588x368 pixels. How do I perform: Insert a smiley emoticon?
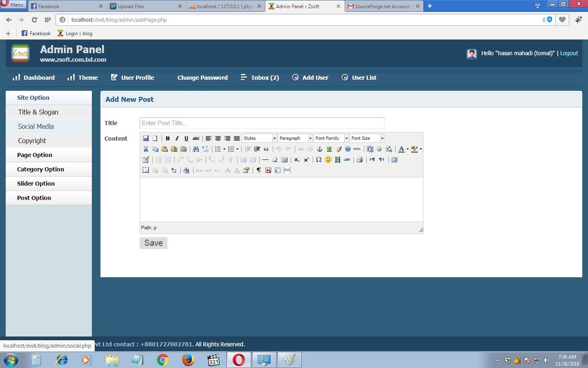click(328, 159)
